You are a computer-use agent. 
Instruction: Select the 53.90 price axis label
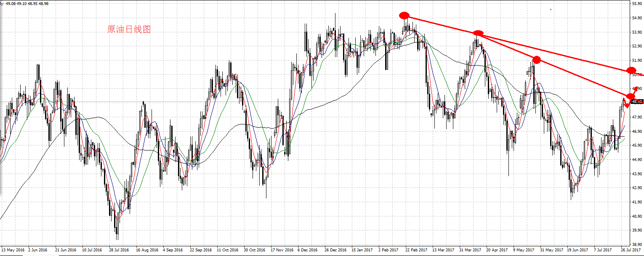click(637, 32)
